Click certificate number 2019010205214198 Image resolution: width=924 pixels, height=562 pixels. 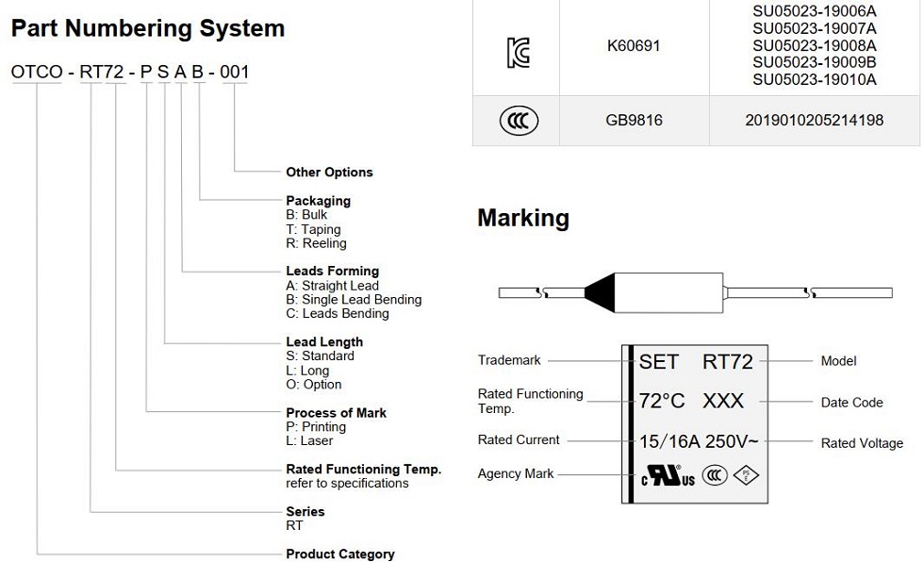tap(814, 121)
